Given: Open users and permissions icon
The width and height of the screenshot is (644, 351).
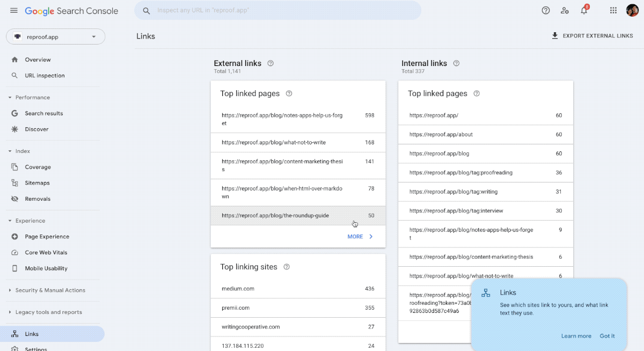Looking at the screenshot, I should [565, 10].
